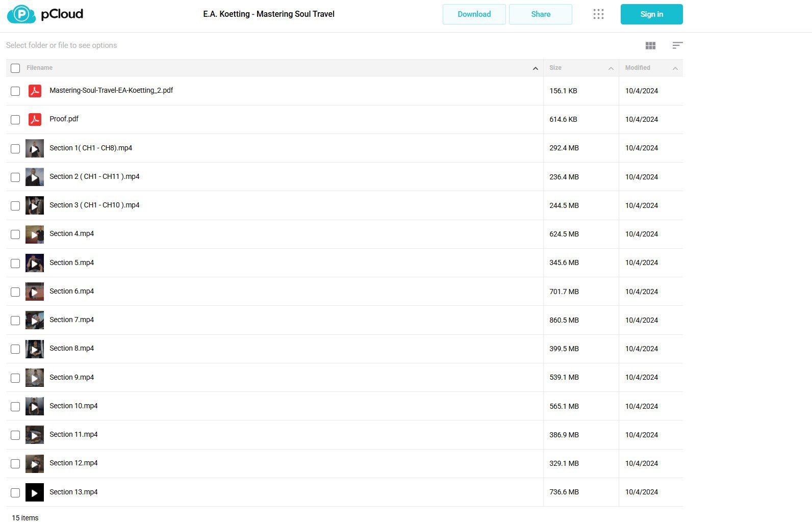The height and width of the screenshot is (527, 812).
Task: Play the Section 3 ( CH1 - CH10 ).mp4 thumbnail
Action: coord(35,205)
